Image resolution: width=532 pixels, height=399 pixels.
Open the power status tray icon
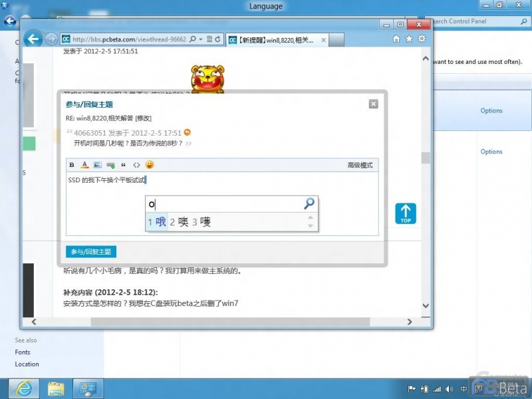click(424, 389)
